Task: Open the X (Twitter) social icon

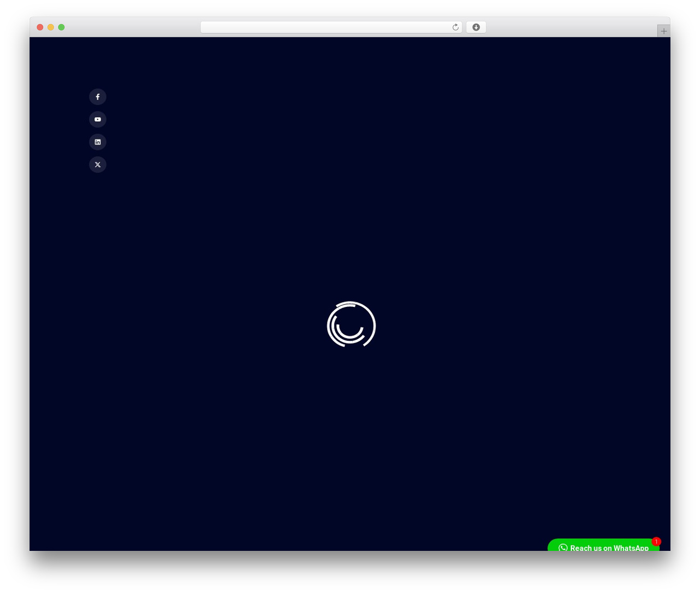Action: pos(97,165)
